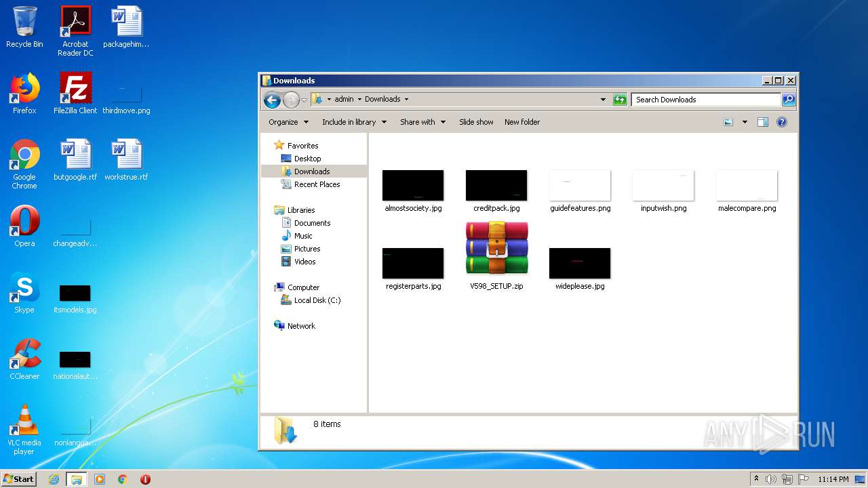Change your view icon in toolbar
868x488 pixels.
(x=728, y=122)
